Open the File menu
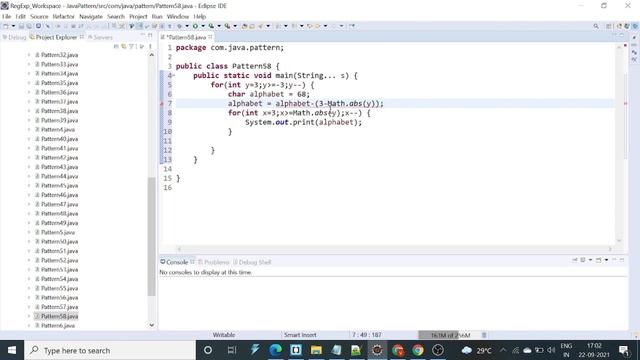640x360 pixels. coord(7,16)
